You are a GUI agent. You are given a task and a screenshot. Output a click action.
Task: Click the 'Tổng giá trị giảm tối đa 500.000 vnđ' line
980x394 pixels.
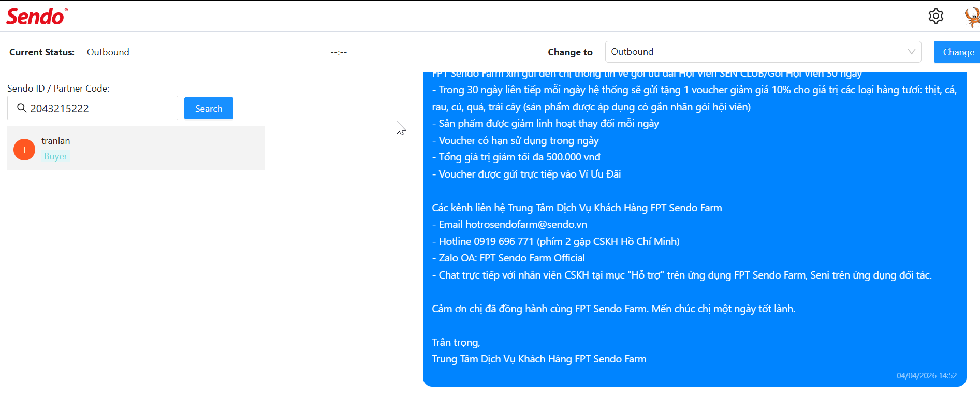pyautogui.click(x=516, y=157)
